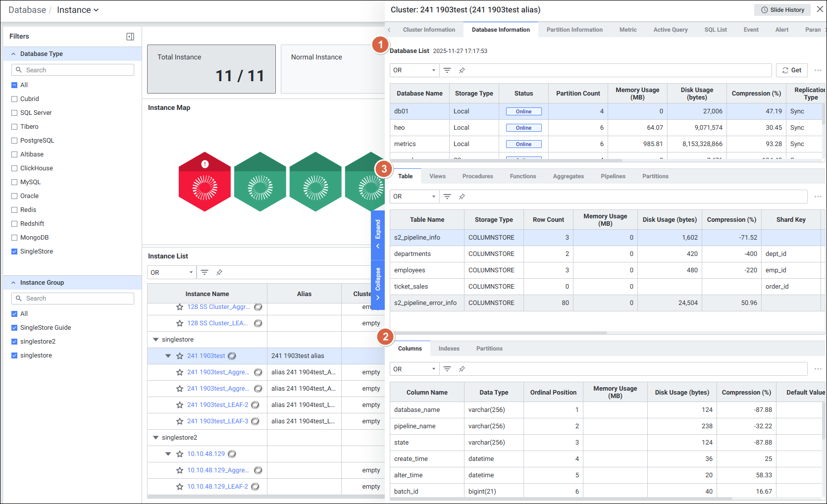Open the Instance breadcrumb dropdown
Viewport: 827px width, 504px height.
coord(78,10)
